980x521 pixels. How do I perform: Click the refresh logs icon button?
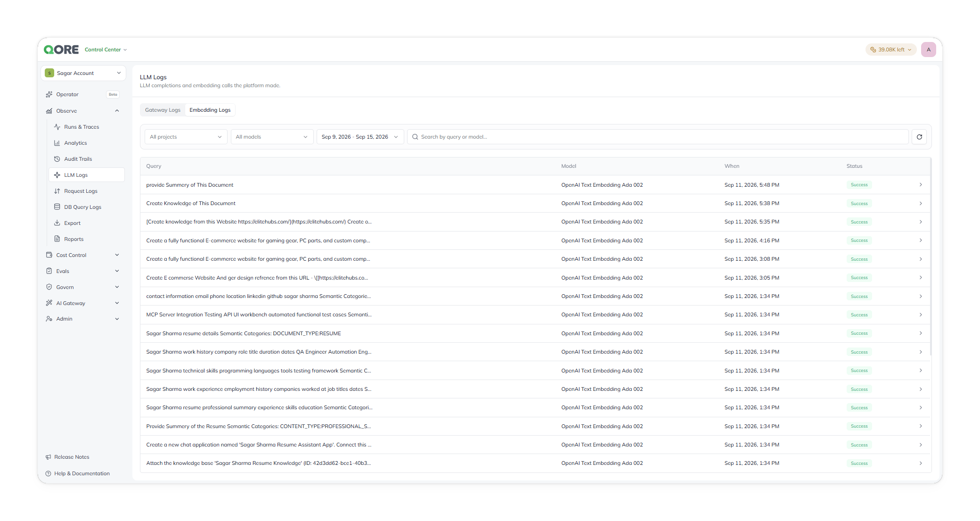(x=919, y=137)
